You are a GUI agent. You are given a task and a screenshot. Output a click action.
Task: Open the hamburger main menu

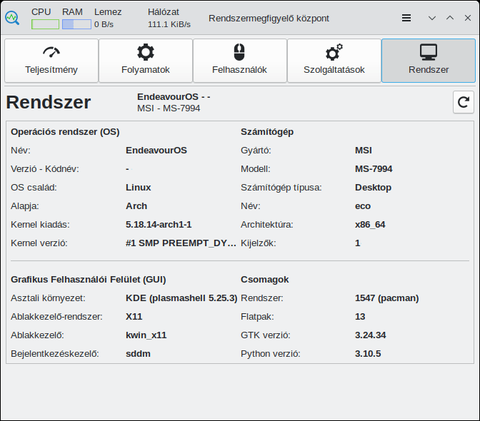pyautogui.click(x=406, y=18)
